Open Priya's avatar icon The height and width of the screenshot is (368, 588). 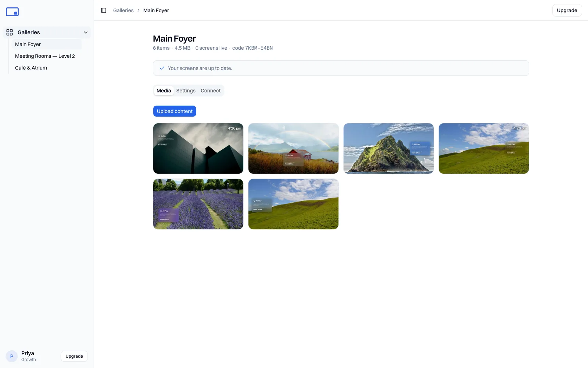12,356
